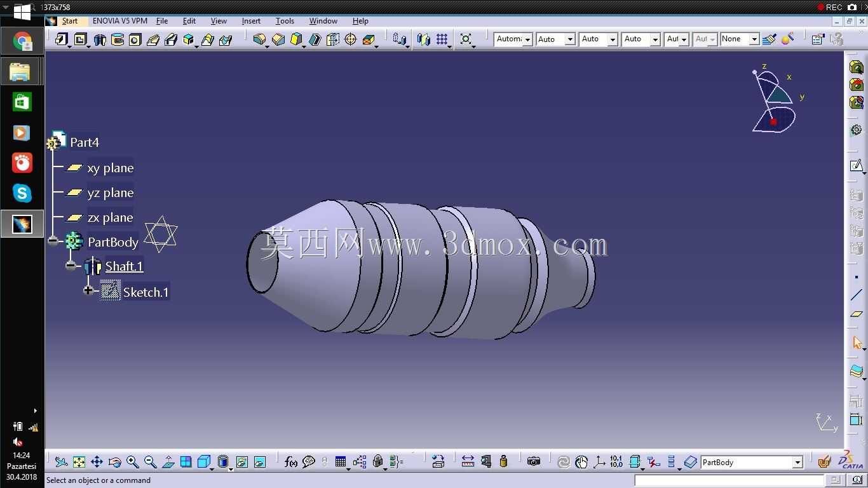Click the Zoom In magnifier
The width and height of the screenshot is (868, 488).
point(132,462)
